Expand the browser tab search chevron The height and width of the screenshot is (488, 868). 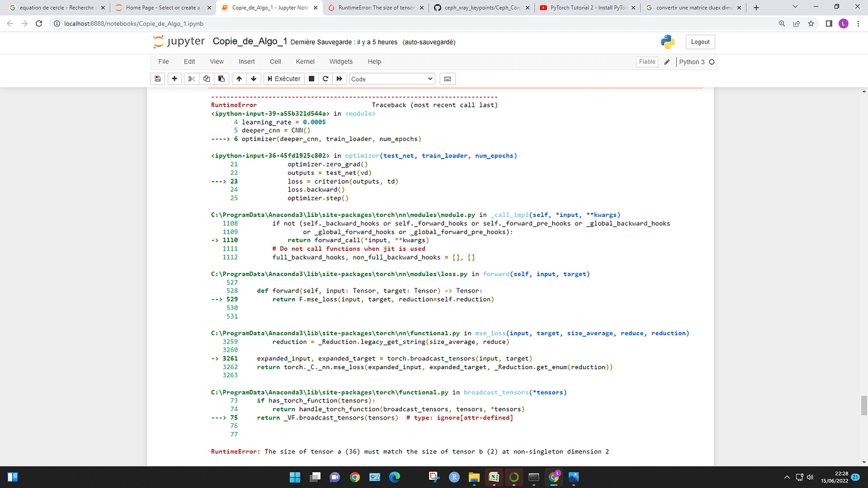pos(796,8)
